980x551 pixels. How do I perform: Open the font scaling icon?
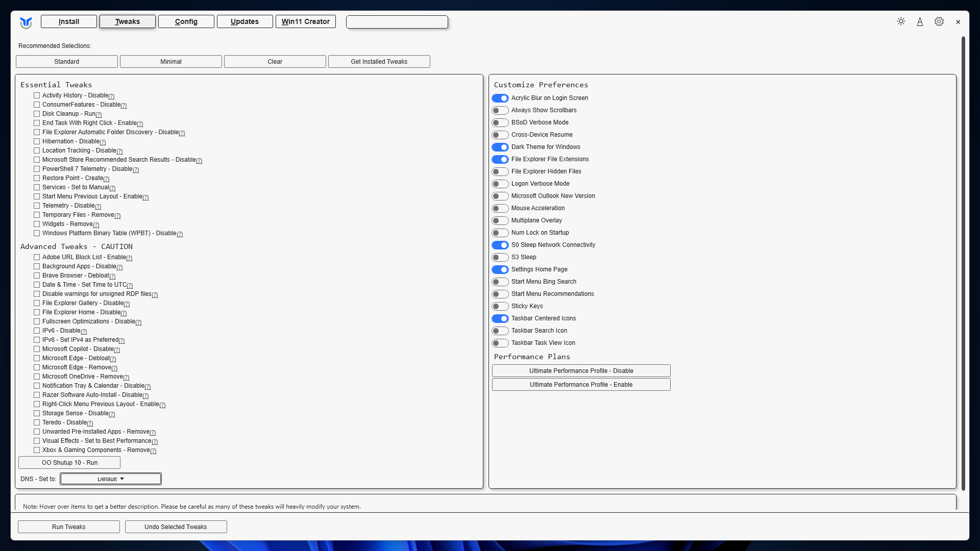[920, 21]
